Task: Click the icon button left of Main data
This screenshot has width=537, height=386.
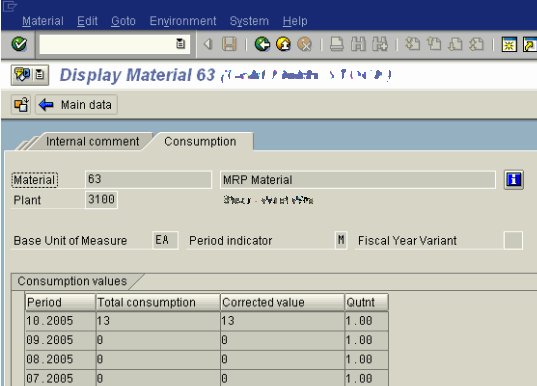Action: (21, 105)
